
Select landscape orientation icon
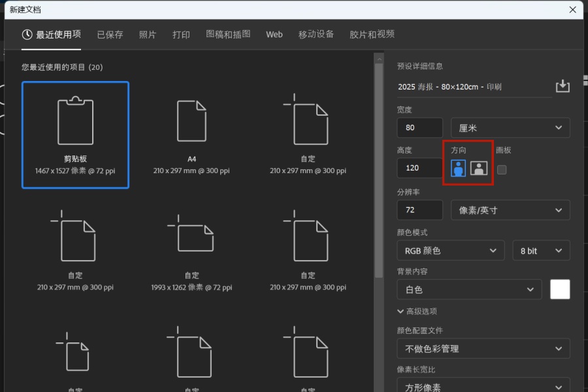pos(478,168)
